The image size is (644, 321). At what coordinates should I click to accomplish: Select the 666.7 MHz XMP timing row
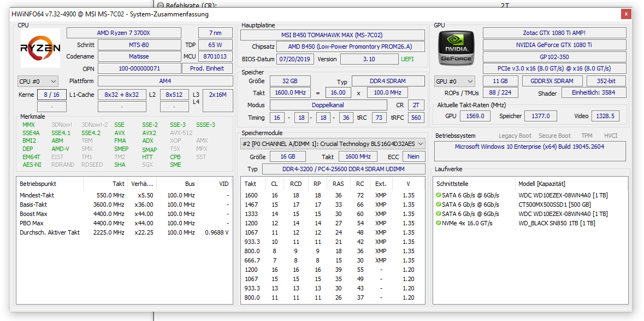click(333, 260)
